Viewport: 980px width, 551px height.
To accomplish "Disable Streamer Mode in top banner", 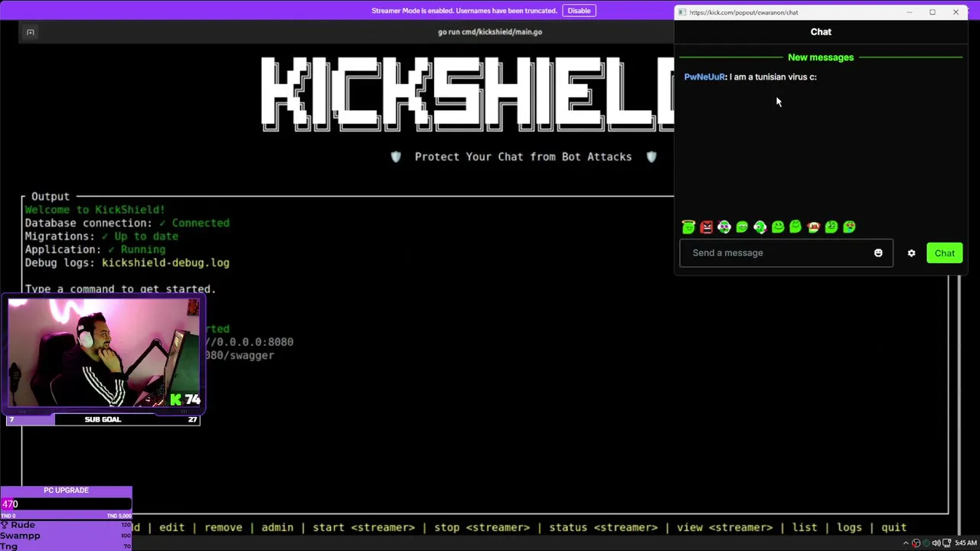I will point(579,11).
